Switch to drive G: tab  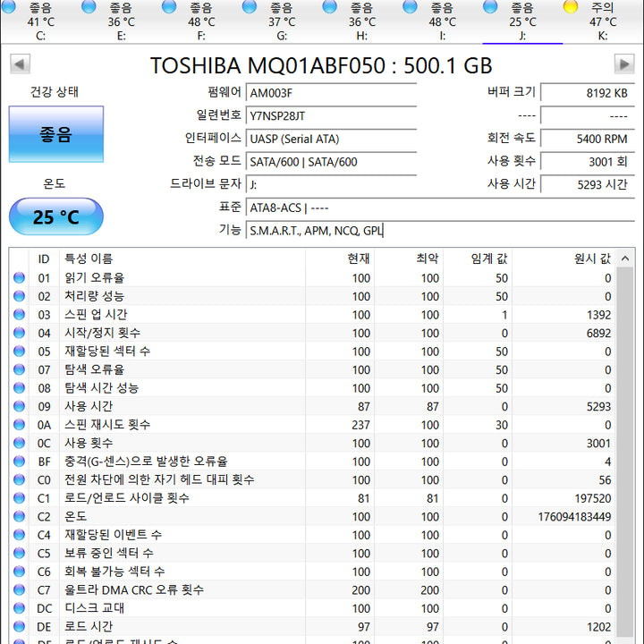[x=282, y=21]
